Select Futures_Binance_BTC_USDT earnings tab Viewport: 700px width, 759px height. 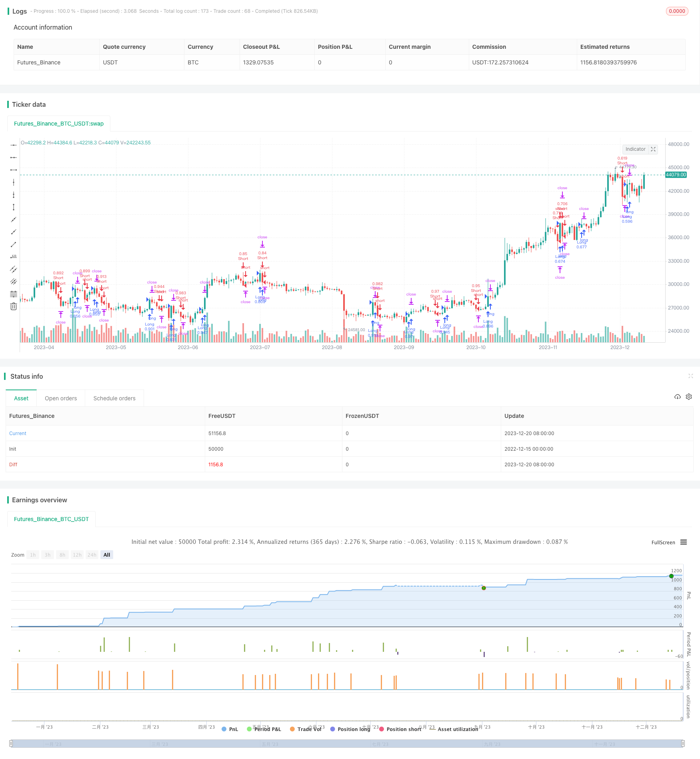tap(51, 519)
